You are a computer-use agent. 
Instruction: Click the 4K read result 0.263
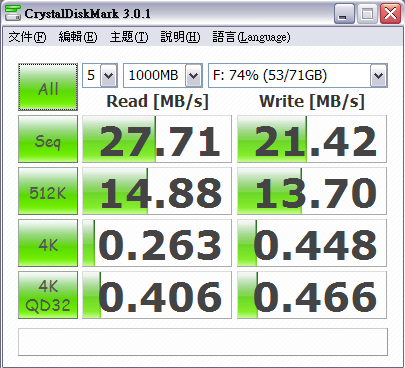157,243
